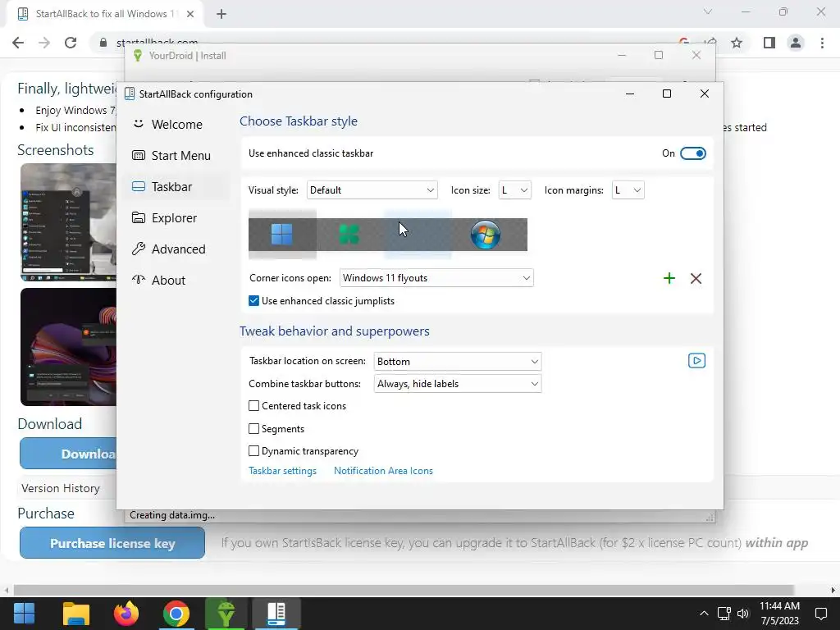Viewport: 840px width, 630px height.
Task: Switch to YourDroid from the taskbar
Action: click(x=226, y=614)
